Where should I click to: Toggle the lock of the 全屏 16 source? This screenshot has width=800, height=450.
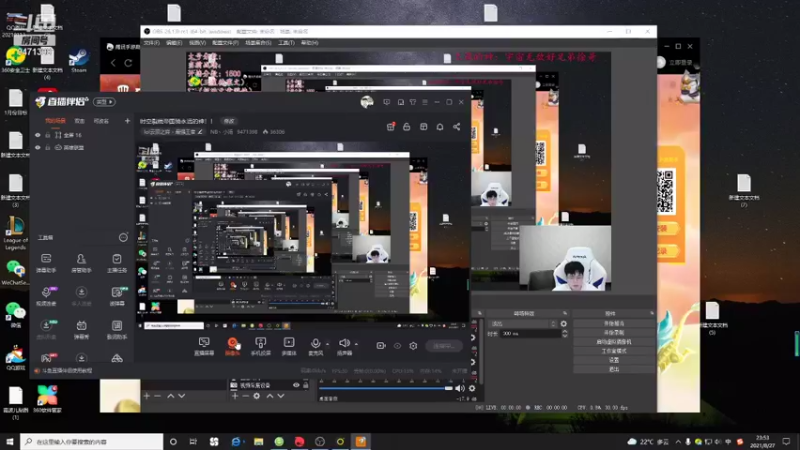[x=47, y=135]
